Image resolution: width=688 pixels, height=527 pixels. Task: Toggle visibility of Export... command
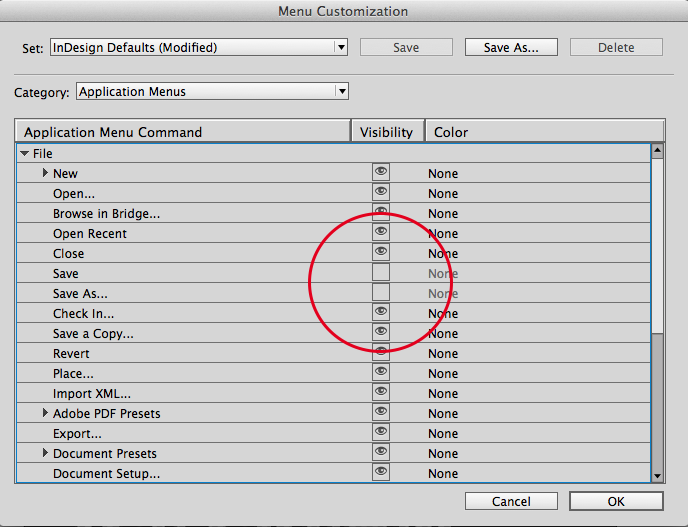point(381,433)
